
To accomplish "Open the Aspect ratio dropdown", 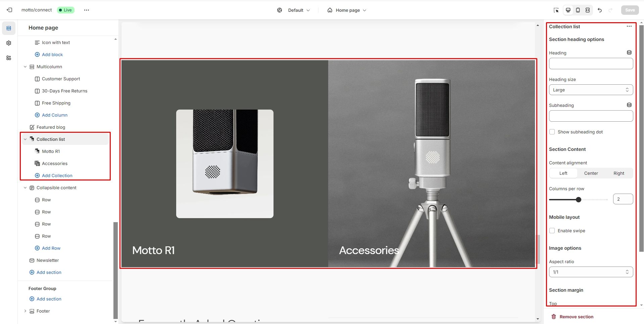I will pos(591,272).
